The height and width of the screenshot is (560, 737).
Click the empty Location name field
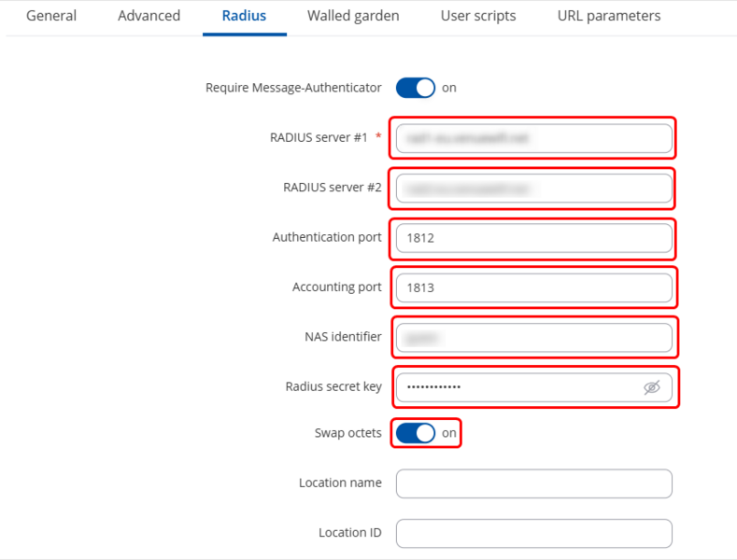pyautogui.click(x=533, y=483)
